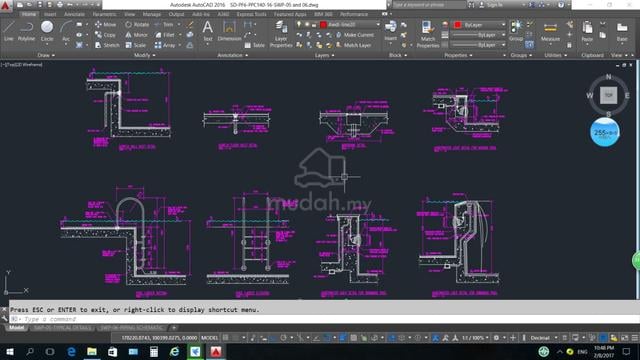Expand the Annotation panel

click(233, 55)
